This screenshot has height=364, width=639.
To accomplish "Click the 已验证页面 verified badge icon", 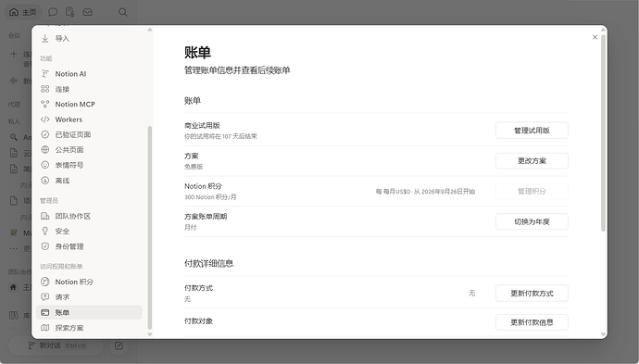I will (45, 134).
